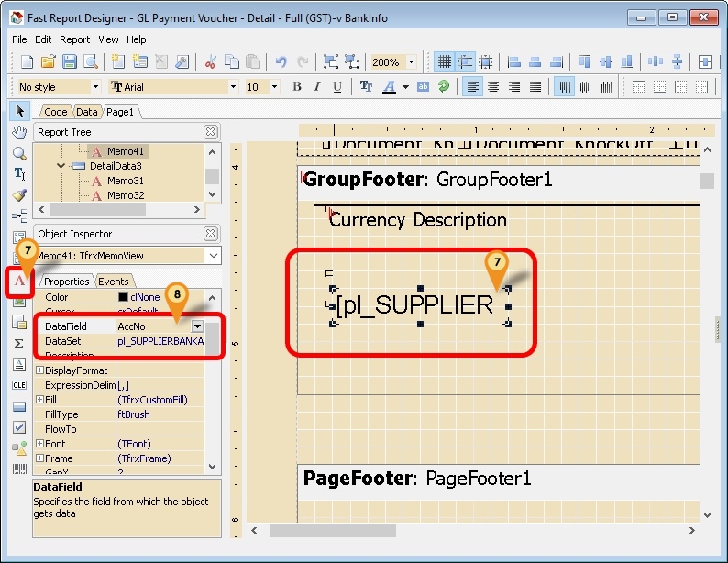The width and height of the screenshot is (728, 563).
Task: Click the Save report icon
Action: click(x=70, y=62)
